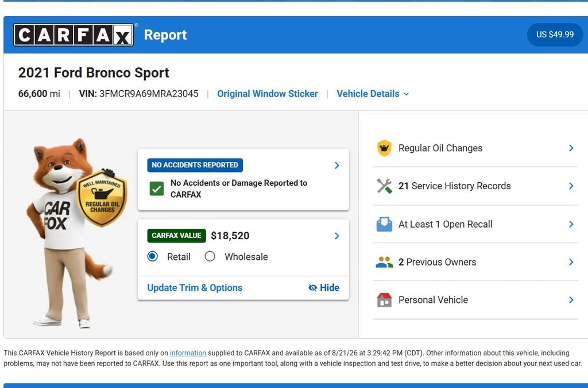Click the wrench Service History icon
This screenshot has width=588, height=388.
coord(384,186)
